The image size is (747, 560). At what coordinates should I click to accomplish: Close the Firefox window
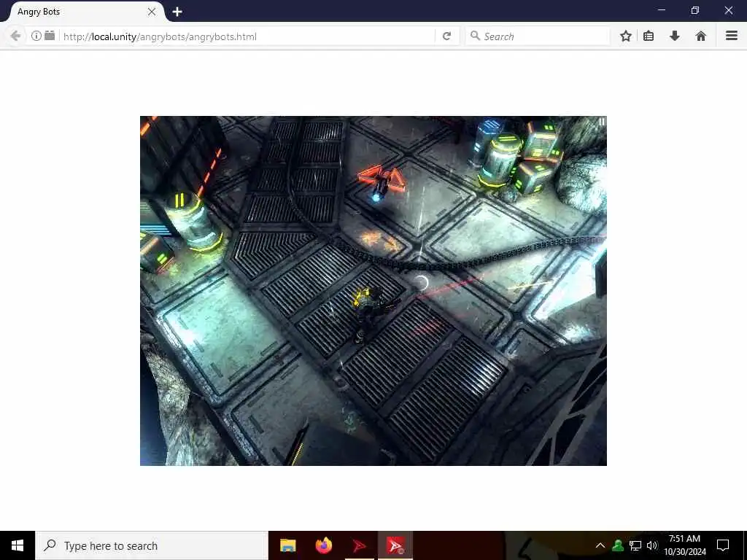pos(729,10)
